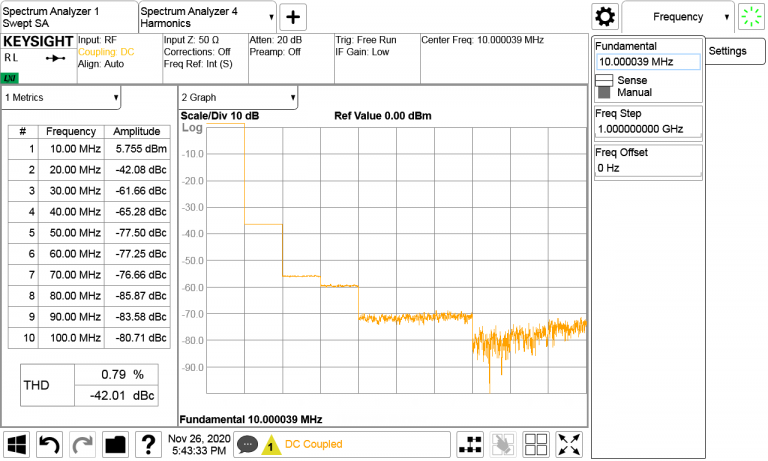Add a new screen with plus button

(293, 17)
